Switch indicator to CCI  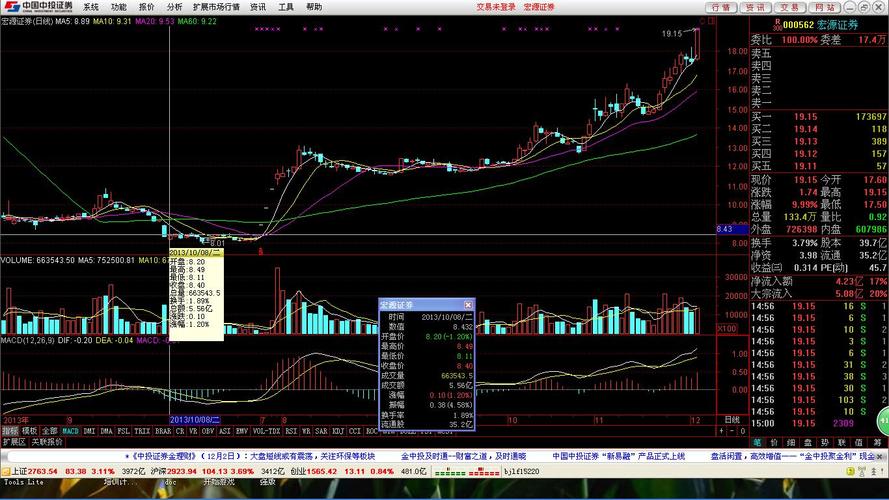pyautogui.click(x=354, y=431)
